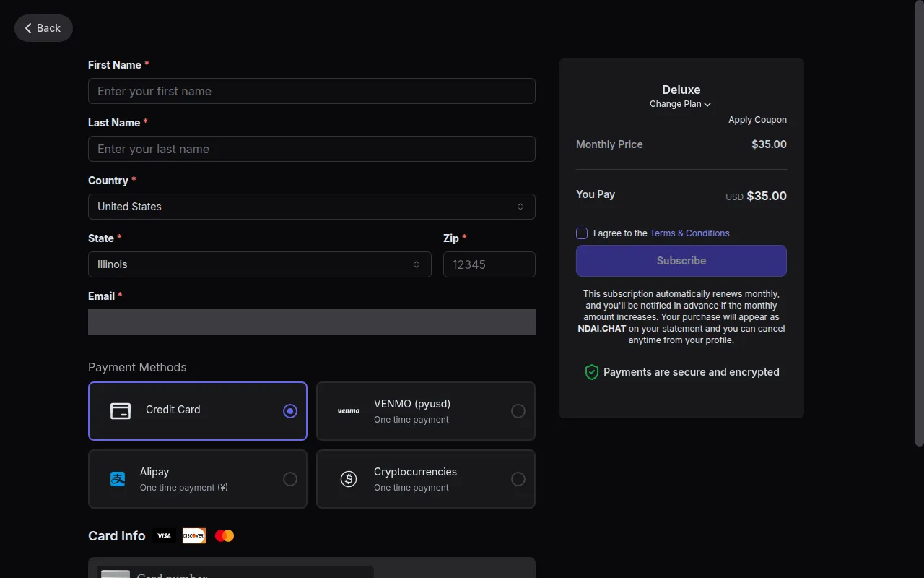Click the Venmo logo icon

[349, 411]
